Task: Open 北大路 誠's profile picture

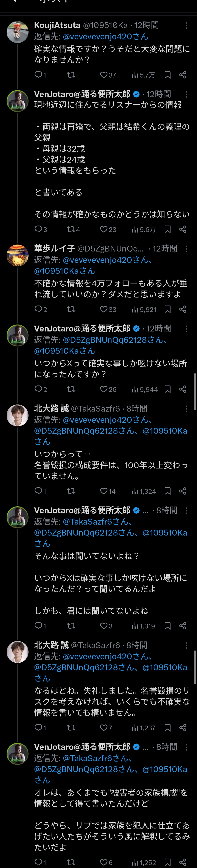Action: pyautogui.click(x=18, y=415)
